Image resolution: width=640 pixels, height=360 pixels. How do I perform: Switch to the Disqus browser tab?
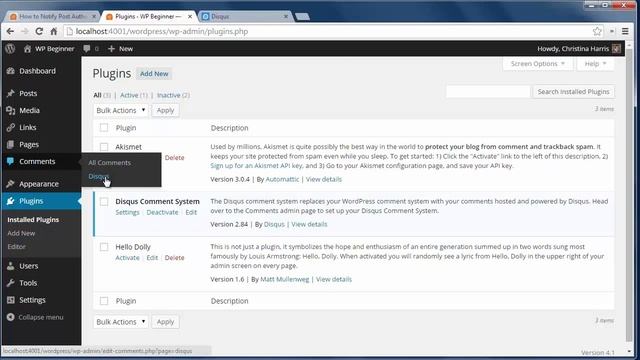(245, 16)
